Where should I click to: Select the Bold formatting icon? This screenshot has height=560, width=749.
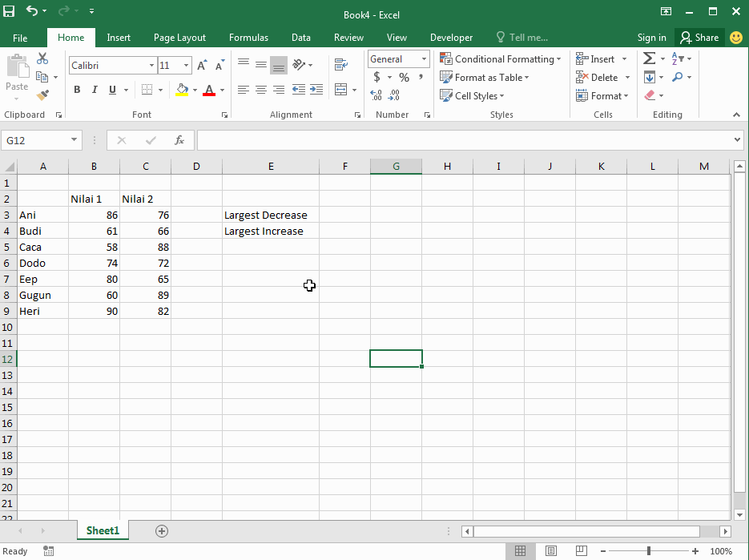click(x=77, y=90)
